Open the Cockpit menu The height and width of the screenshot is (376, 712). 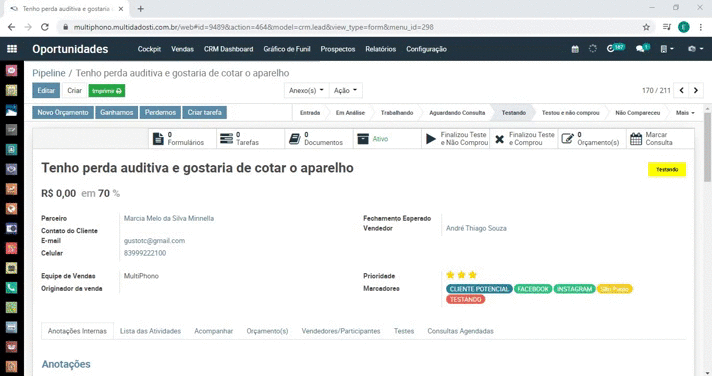pyautogui.click(x=149, y=49)
